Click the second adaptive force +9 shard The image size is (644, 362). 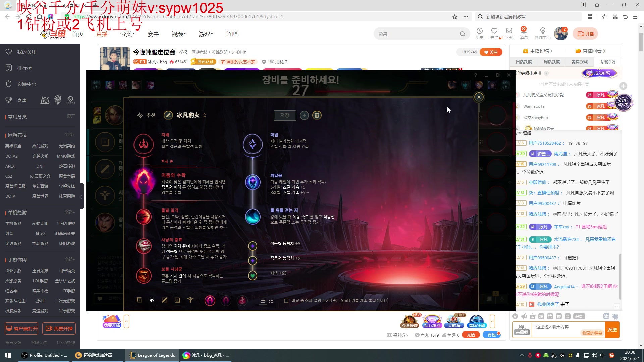pos(253,261)
